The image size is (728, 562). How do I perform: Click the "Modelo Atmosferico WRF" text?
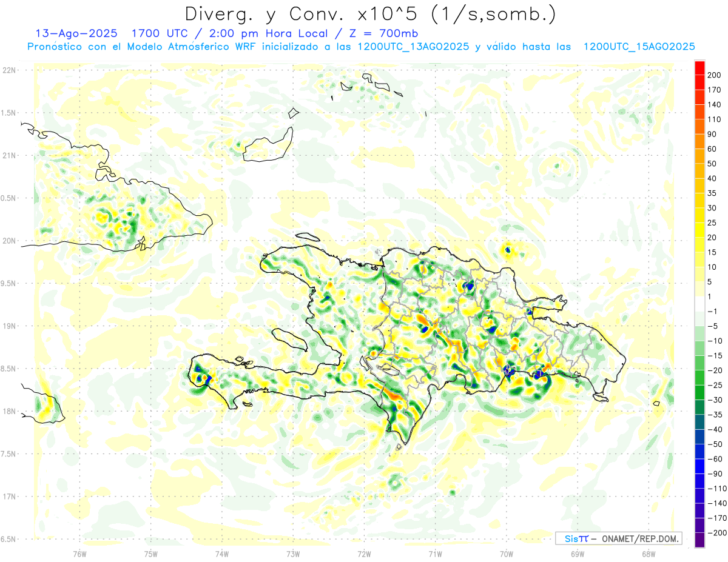[x=182, y=47]
